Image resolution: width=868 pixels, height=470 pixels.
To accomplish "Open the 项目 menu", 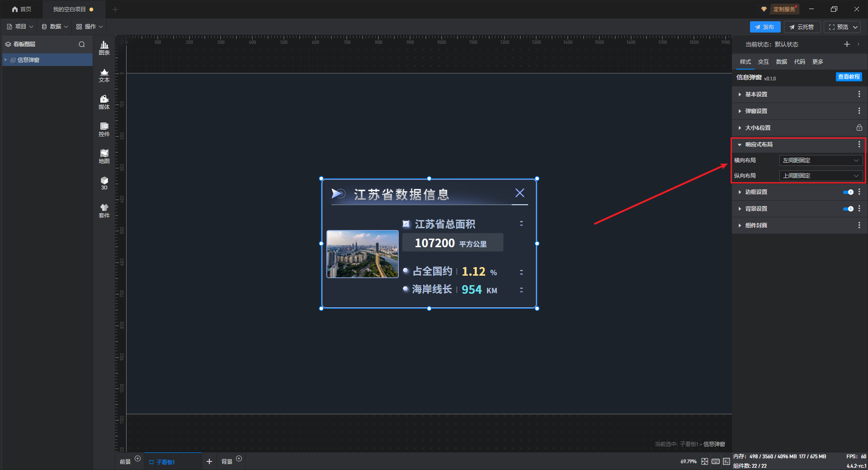I will coord(20,27).
